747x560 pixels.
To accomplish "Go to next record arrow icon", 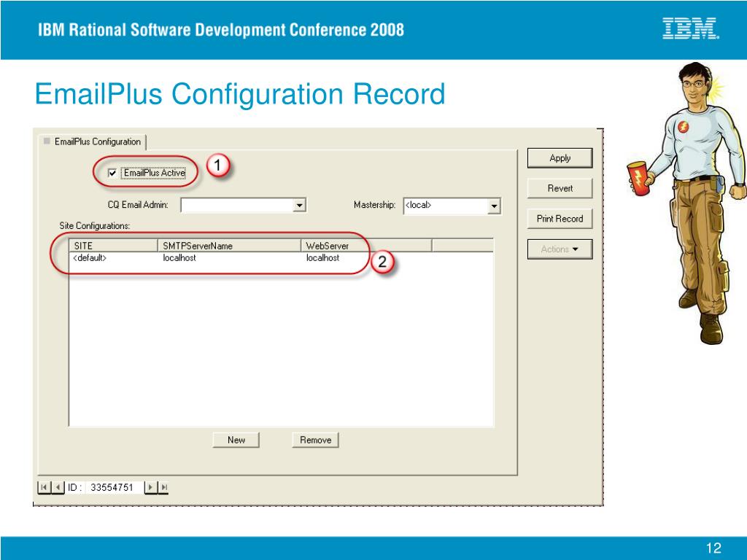I will pos(150,487).
